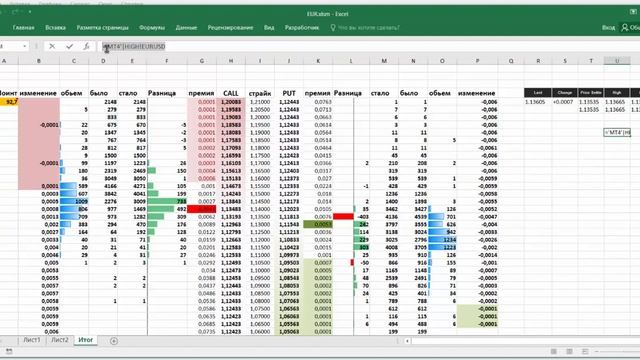Image resolution: width=640 pixels, height=360 pixels.
Task: Click the black Last header cell
Action: (538, 93)
